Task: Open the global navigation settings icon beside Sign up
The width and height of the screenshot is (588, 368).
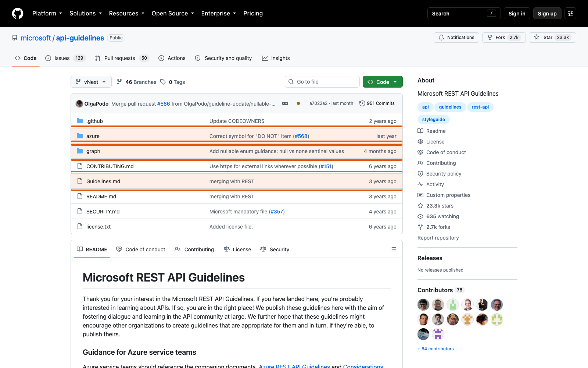Action: [570, 13]
